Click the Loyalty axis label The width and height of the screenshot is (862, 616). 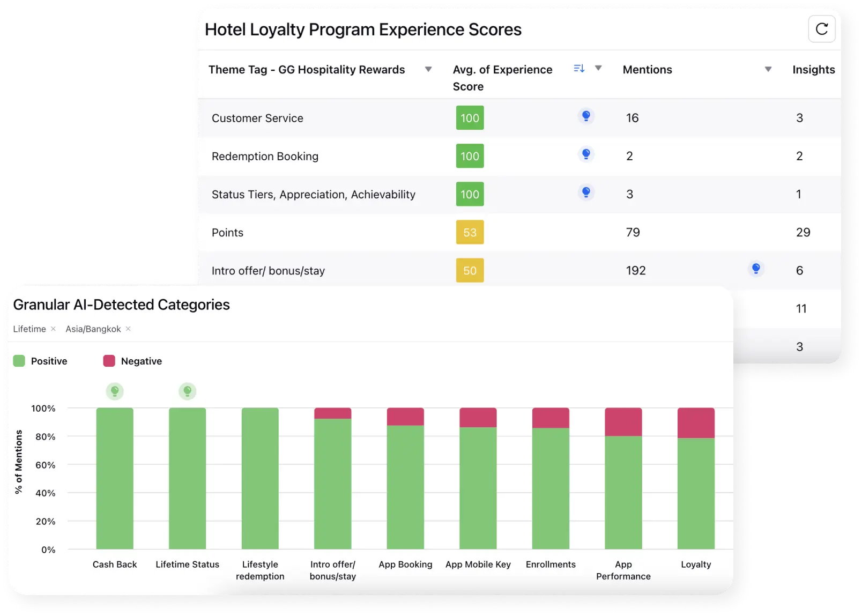point(696,565)
